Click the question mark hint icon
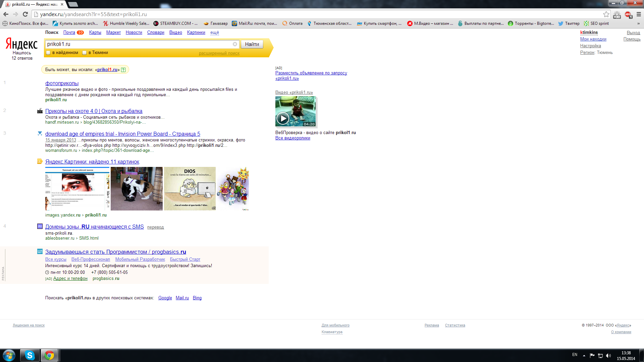The width and height of the screenshot is (644, 362). point(123,70)
